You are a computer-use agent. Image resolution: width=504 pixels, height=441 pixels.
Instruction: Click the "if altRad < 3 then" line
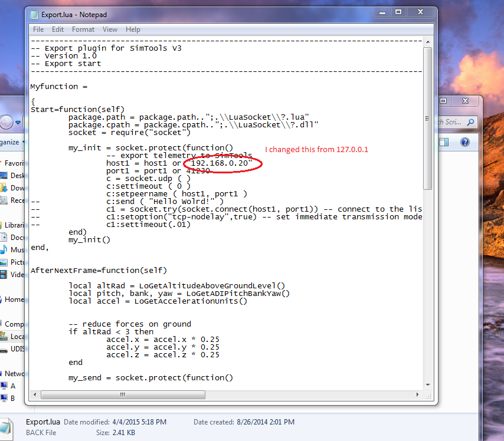point(111,331)
